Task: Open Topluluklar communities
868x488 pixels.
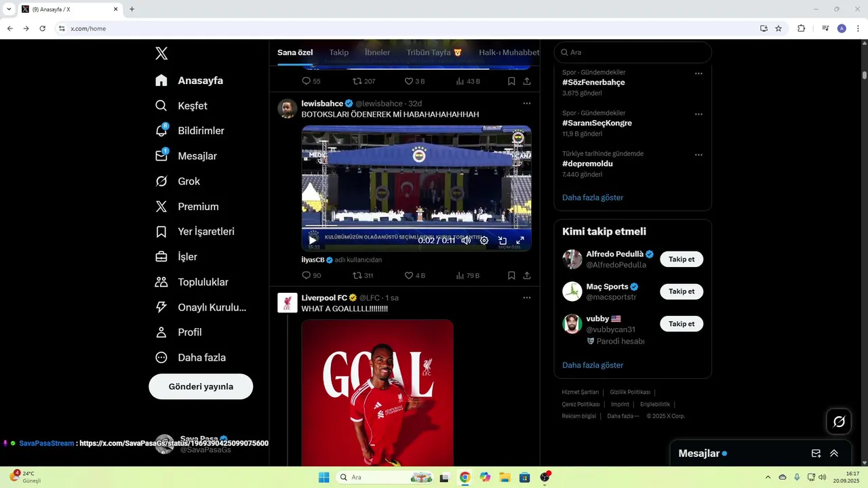Action: click(x=191, y=282)
